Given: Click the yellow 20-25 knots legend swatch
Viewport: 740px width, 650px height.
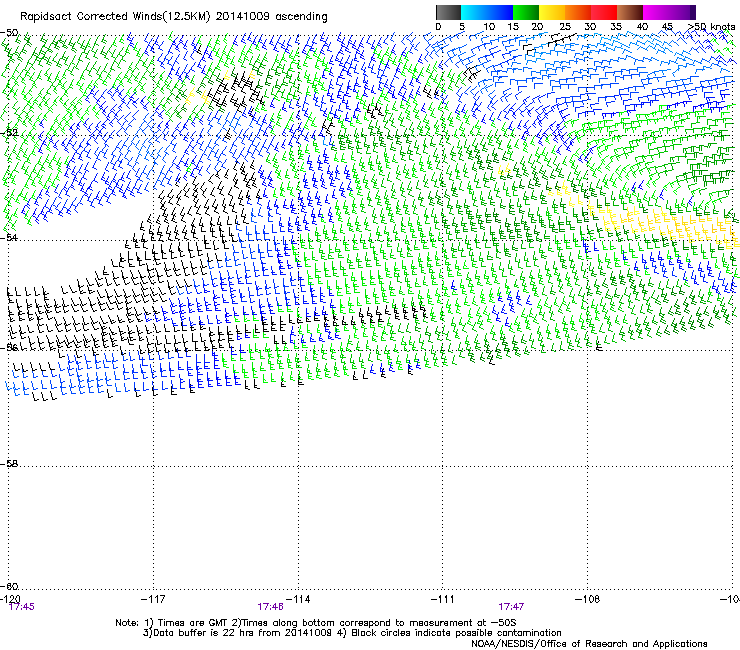Looking at the screenshot, I should 552,12.
